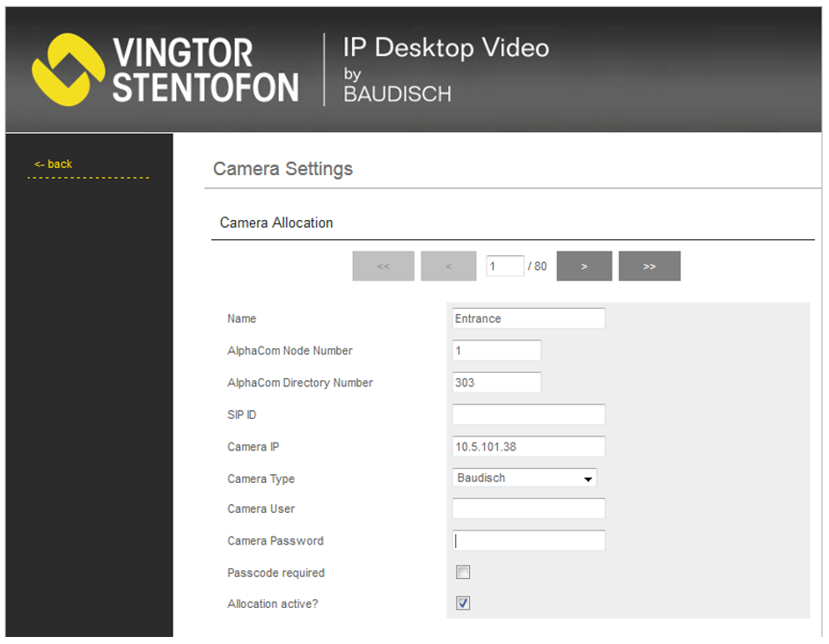Go back using the '<- back' link
This screenshot has height=644, width=829.
coord(53,164)
